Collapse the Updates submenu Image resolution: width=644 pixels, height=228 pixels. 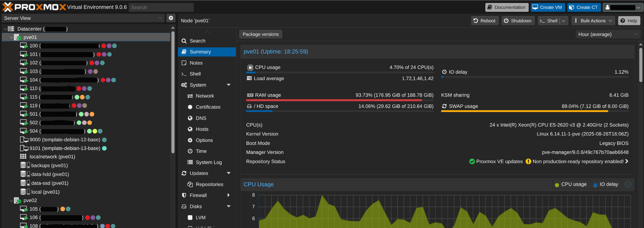229,173
